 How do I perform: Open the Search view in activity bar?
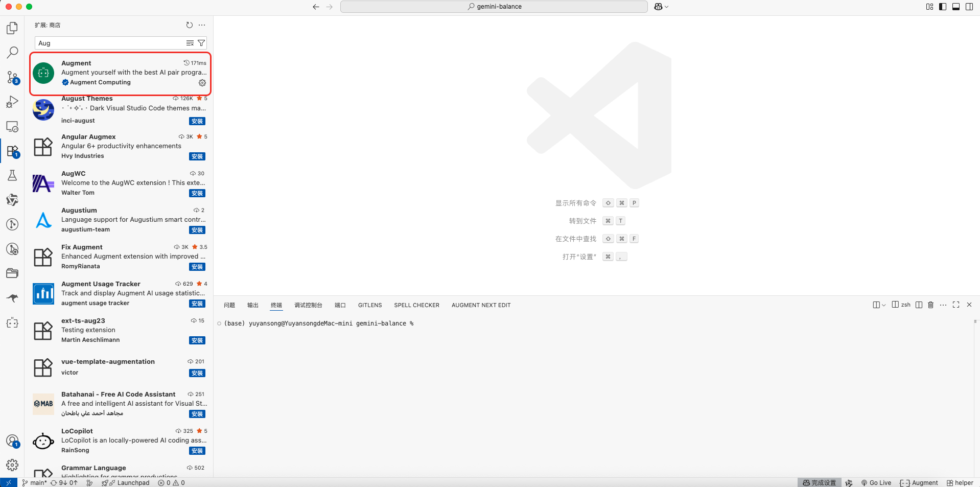(x=12, y=53)
